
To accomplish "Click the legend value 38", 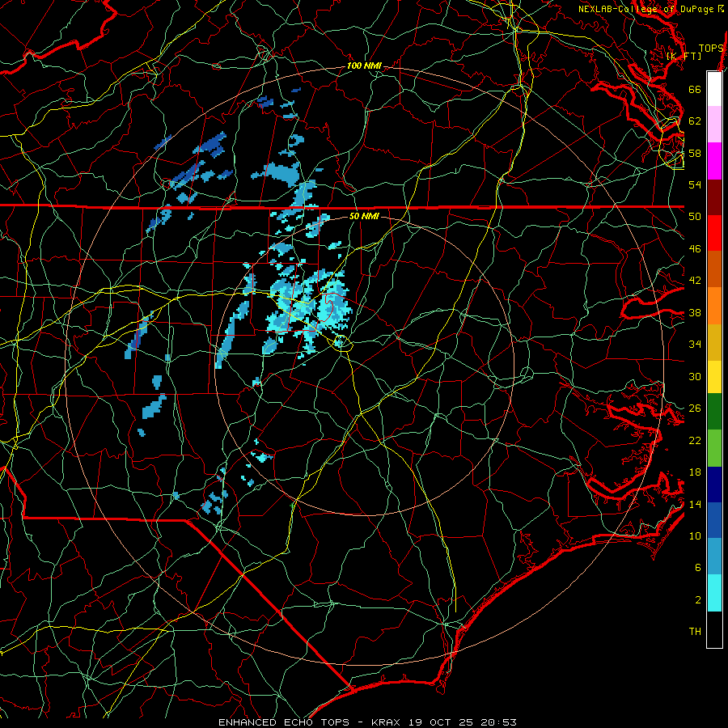I will point(695,312).
